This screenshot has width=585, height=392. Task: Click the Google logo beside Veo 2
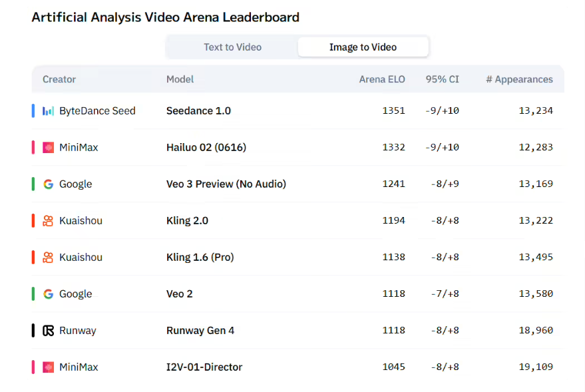coord(48,294)
